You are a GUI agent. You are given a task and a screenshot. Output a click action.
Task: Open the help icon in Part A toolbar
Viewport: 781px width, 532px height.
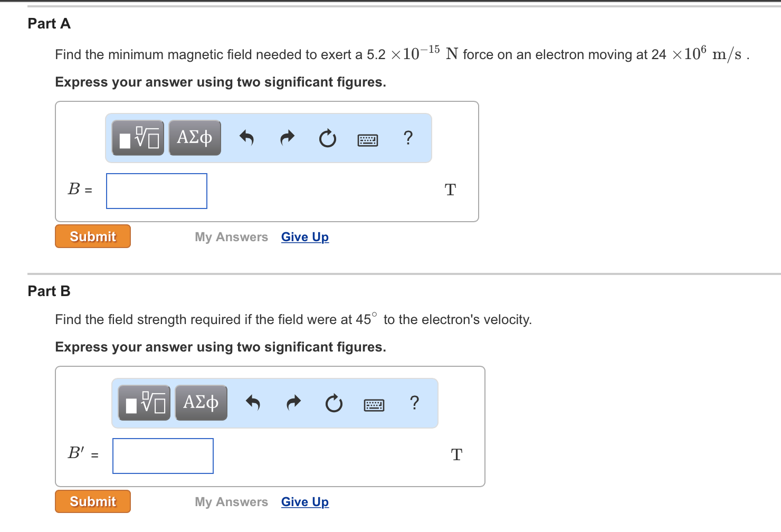[x=407, y=138]
